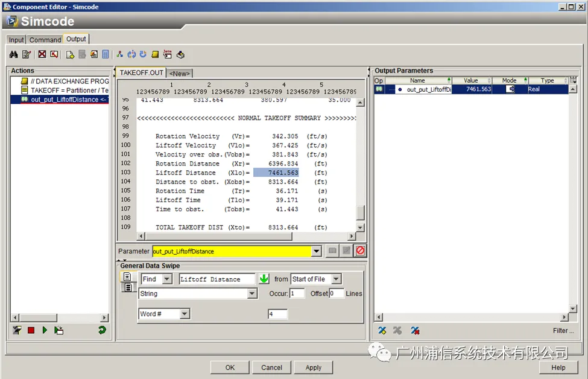The width and height of the screenshot is (588, 379).
Task: Click the vertical scrollbar thumb of TAKEOFF.OUT viewer
Action: coord(360,213)
